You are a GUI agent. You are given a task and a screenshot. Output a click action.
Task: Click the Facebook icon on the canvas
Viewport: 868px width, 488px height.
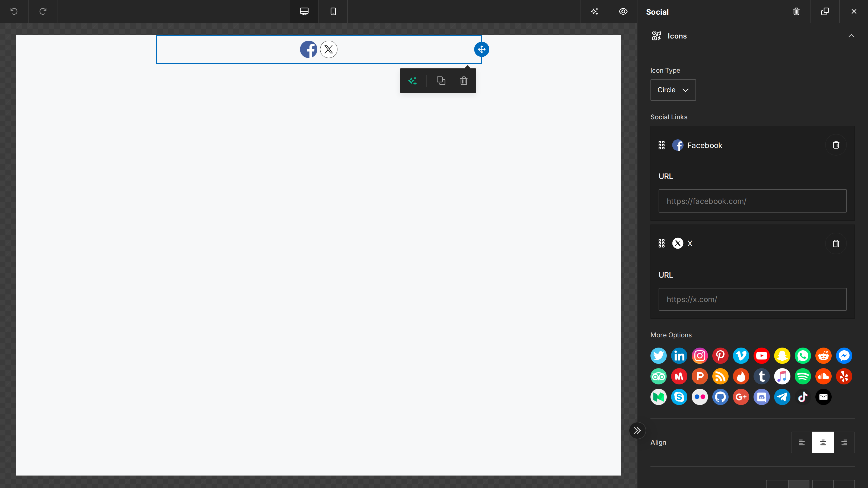tap(309, 50)
